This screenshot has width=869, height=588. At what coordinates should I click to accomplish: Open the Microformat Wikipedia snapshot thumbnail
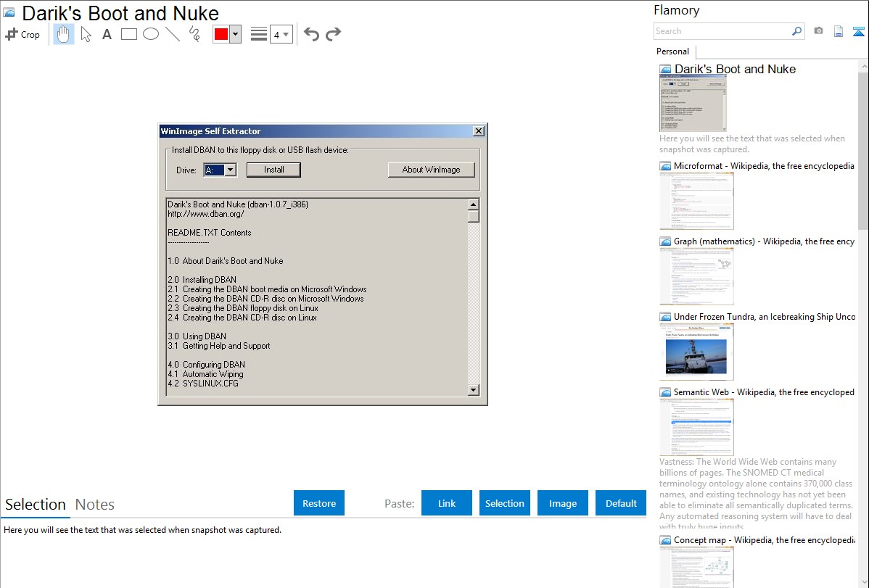tap(696, 201)
